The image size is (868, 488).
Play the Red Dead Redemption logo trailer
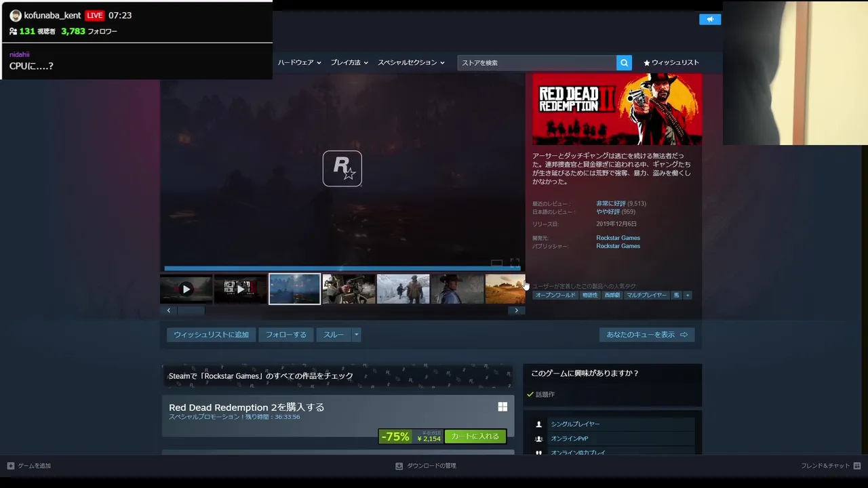[x=240, y=289]
